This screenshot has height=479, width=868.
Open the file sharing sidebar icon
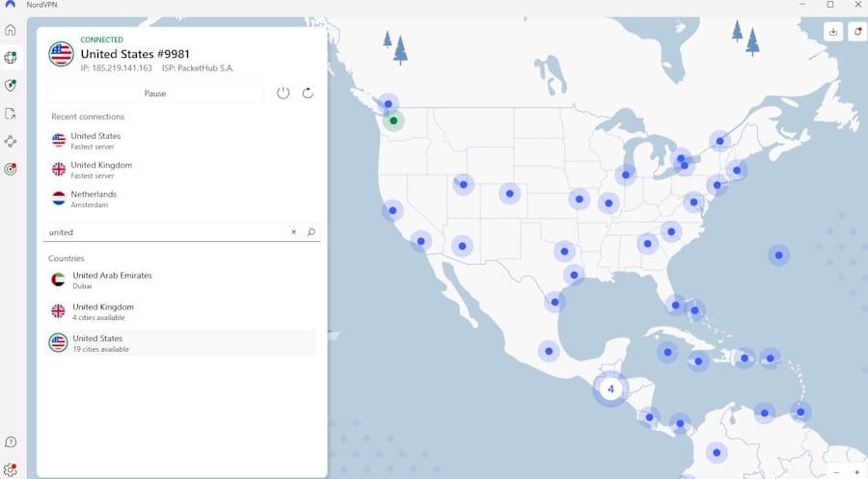[11, 114]
